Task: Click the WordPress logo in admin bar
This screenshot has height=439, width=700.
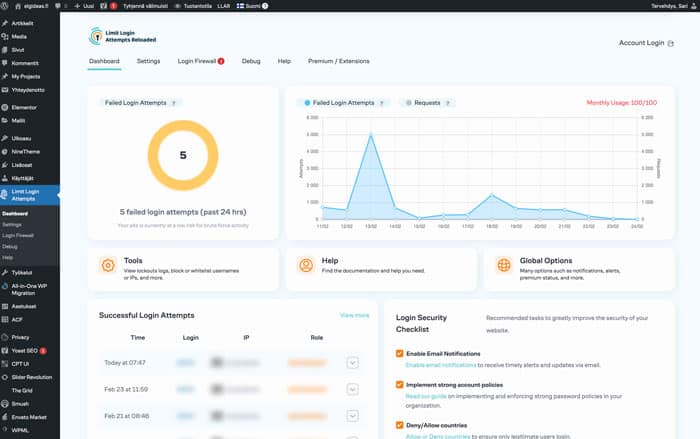Action: pos(5,6)
